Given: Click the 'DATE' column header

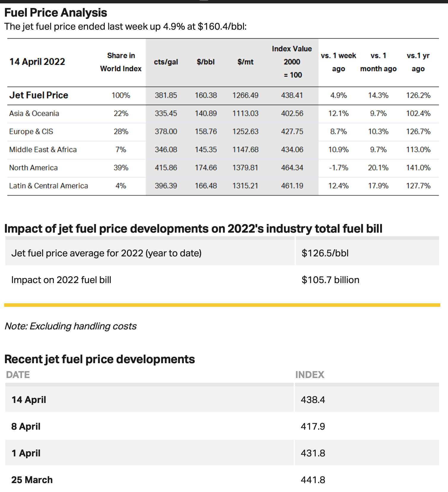Looking at the screenshot, I should coord(18,375).
